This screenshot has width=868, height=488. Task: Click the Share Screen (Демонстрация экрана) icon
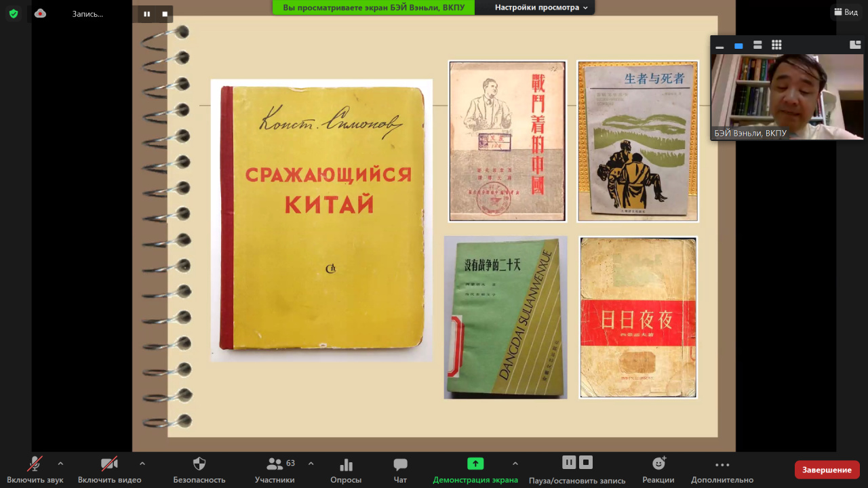(x=475, y=464)
